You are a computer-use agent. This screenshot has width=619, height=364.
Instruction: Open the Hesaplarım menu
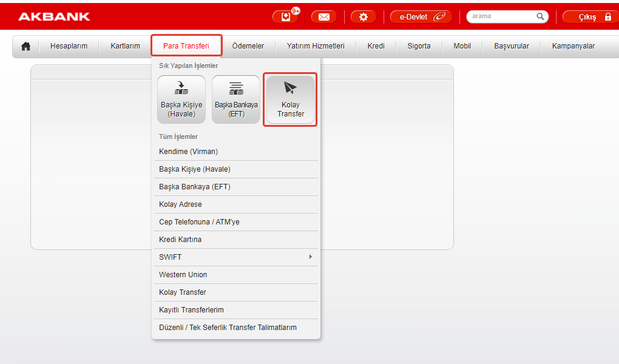(69, 46)
